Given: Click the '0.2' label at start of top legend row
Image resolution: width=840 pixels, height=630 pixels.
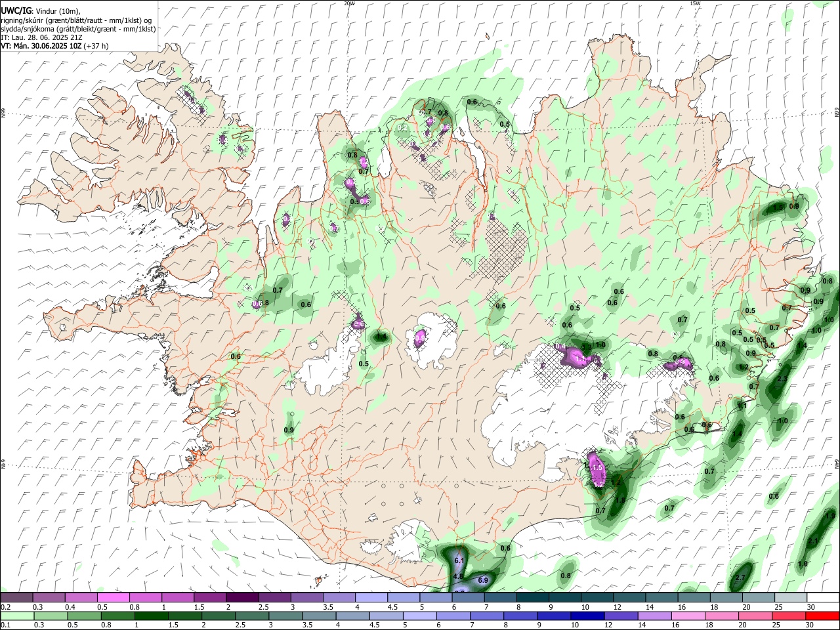Looking at the screenshot, I should (x=6, y=607).
